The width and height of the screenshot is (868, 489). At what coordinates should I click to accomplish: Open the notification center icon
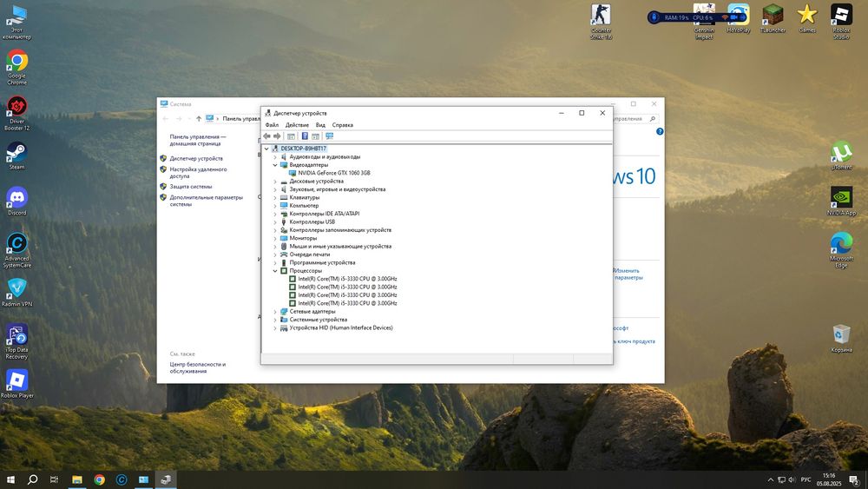coord(854,479)
